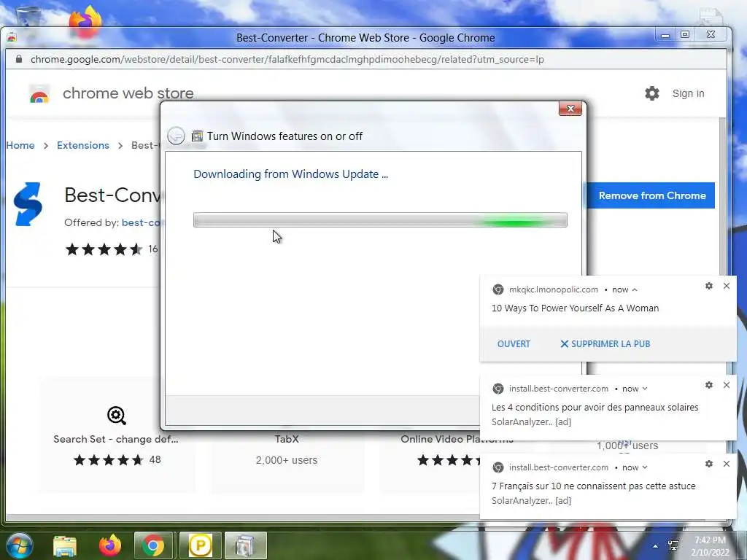Click the Windows Features dialog title icon
The height and width of the screenshot is (560, 747).
pyautogui.click(x=197, y=136)
